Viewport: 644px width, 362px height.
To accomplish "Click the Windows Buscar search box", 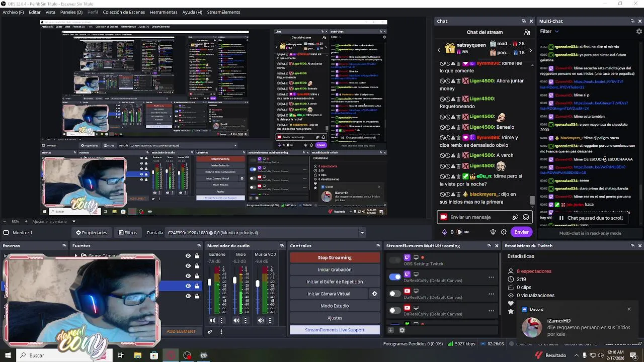I will (64, 355).
